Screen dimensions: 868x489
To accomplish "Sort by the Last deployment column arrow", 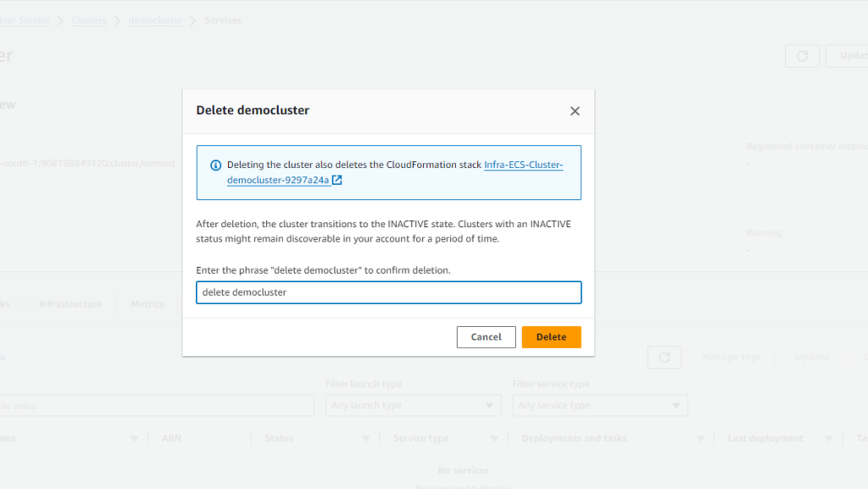I will [x=828, y=438].
